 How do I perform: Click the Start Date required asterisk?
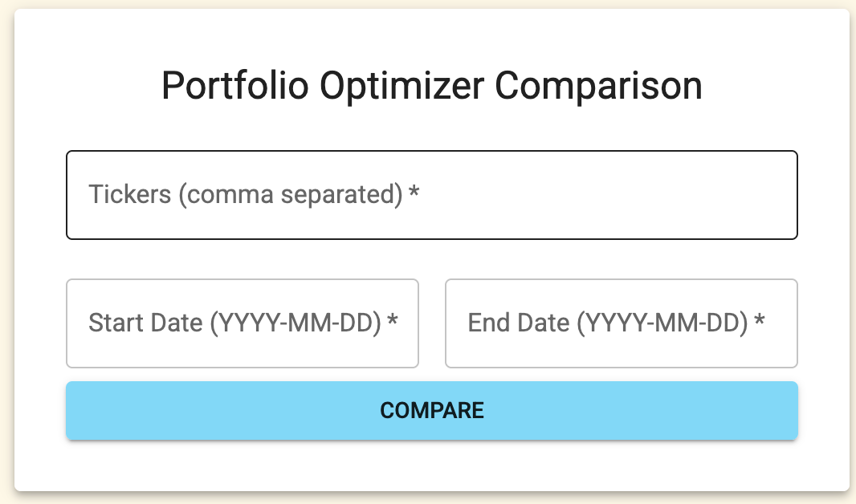(393, 323)
